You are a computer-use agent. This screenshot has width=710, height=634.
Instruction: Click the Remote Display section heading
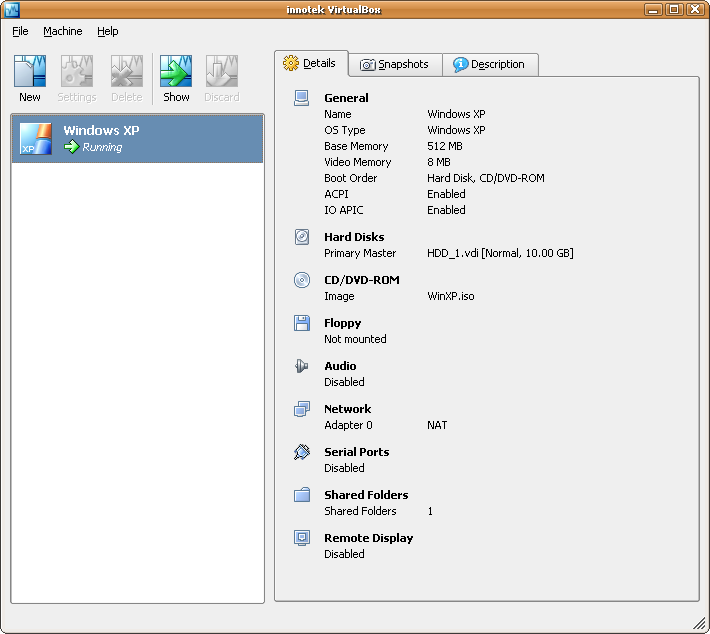(x=369, y=538)
